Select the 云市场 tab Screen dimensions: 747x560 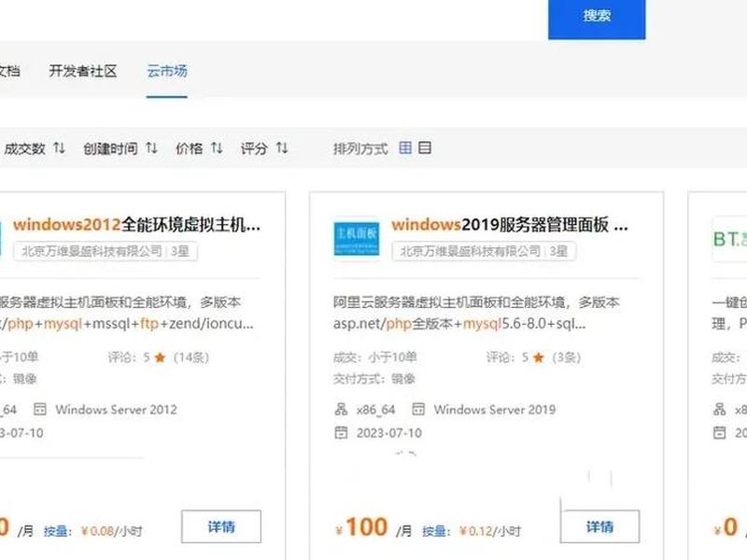tap(167, 72)
